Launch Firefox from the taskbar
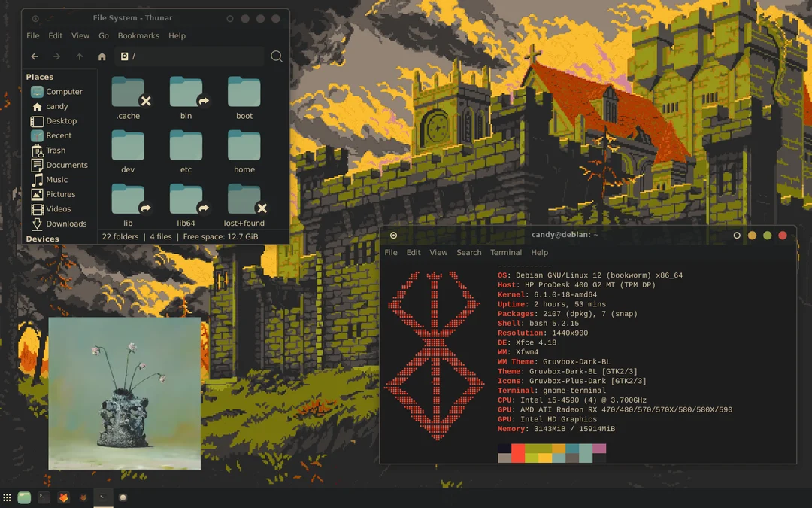This screenshot has width=812, height=508. (x=62, y=497)
